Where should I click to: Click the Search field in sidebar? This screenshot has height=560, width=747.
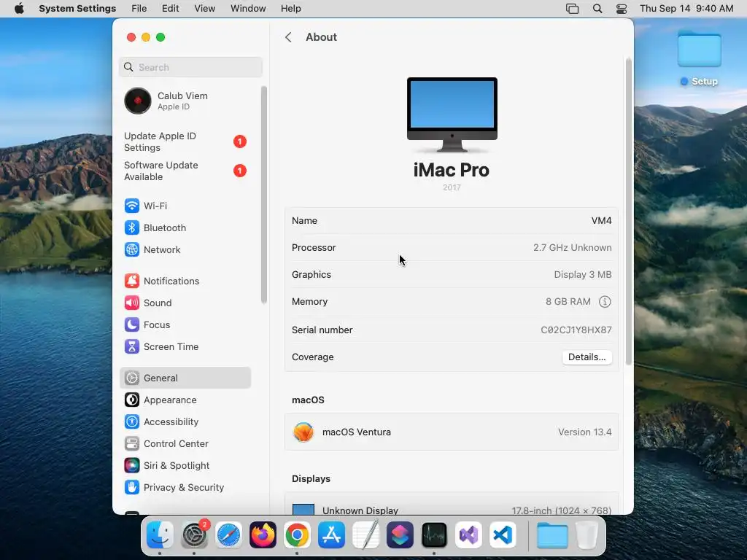(190, 67)
